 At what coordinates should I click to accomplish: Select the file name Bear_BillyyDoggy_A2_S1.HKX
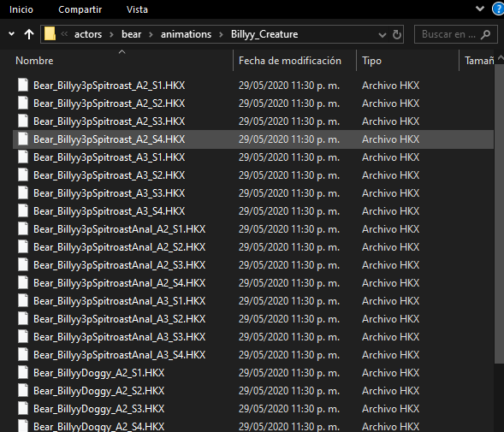99,374
